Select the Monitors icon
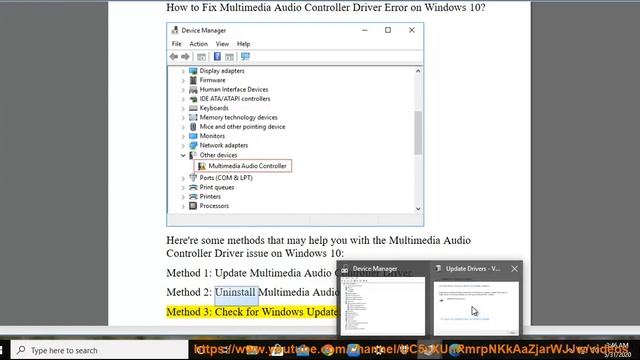The height and width of the screenshot is (360, 640). 193,136
